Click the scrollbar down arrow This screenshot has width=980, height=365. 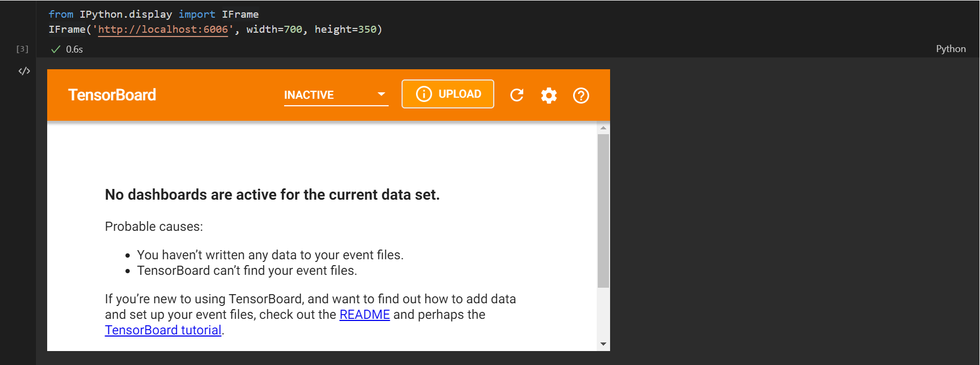pyautogui.click(x=603, y=344)
